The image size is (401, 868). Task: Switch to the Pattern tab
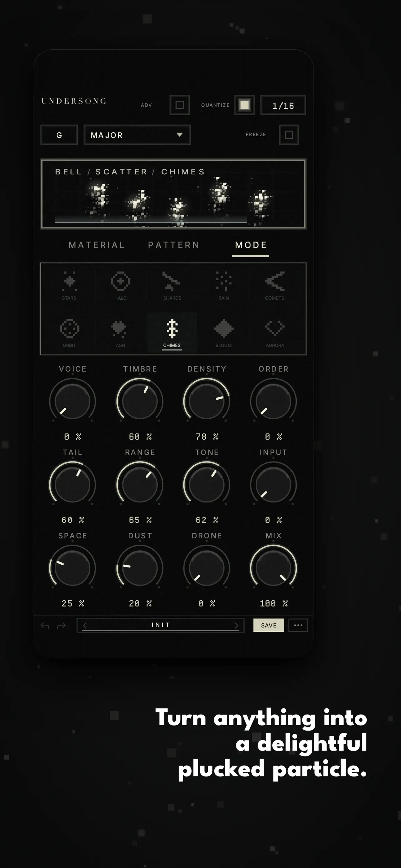[174, 245]
